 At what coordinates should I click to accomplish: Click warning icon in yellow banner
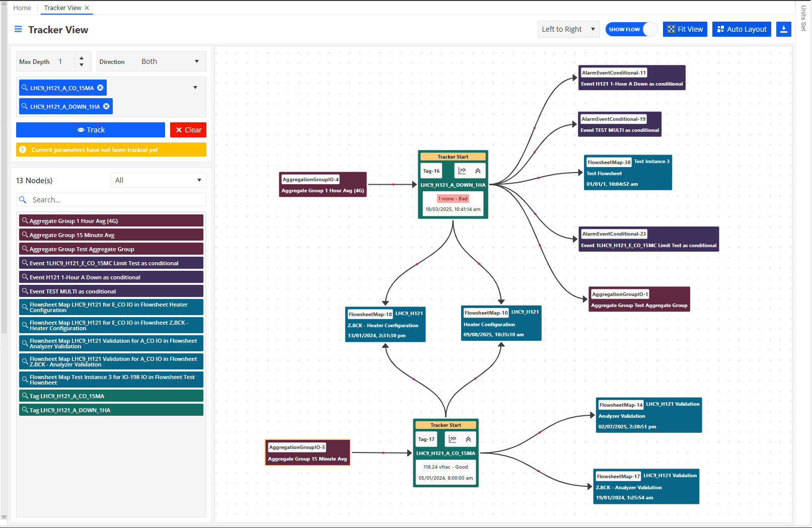[x=23, y=149]
